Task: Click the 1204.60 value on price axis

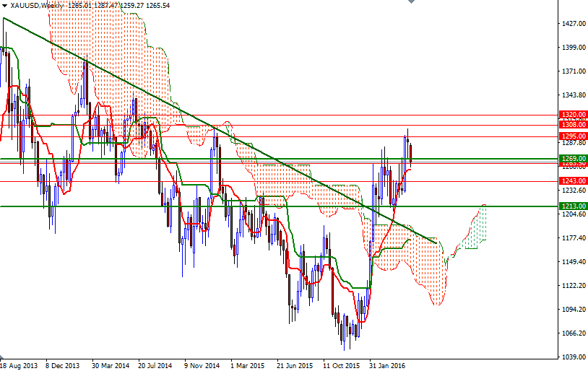Action: pyautogui.click(x=574, y=214)
